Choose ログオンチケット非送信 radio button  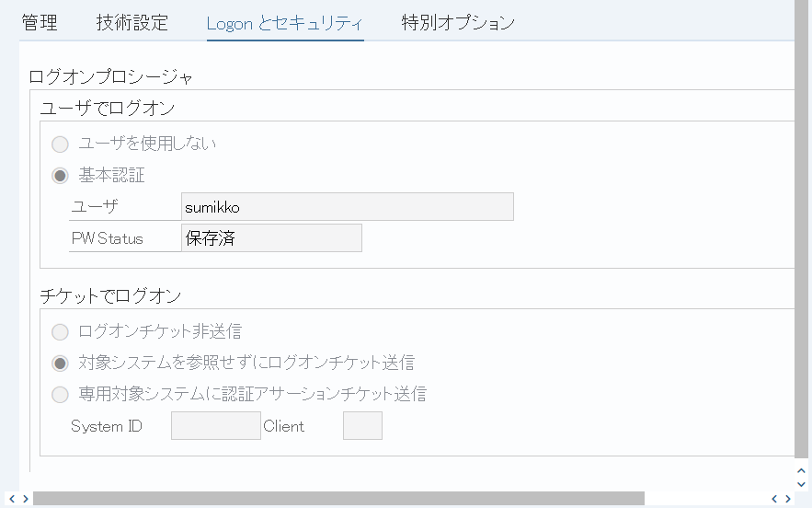click(x=60, y=331)
